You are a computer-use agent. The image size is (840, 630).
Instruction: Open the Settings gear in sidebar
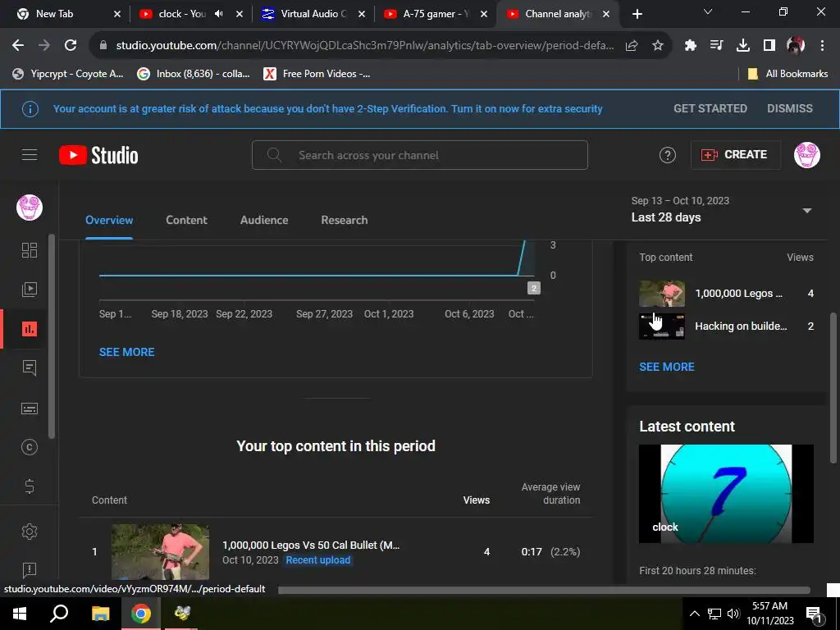[x=30, y=532]
